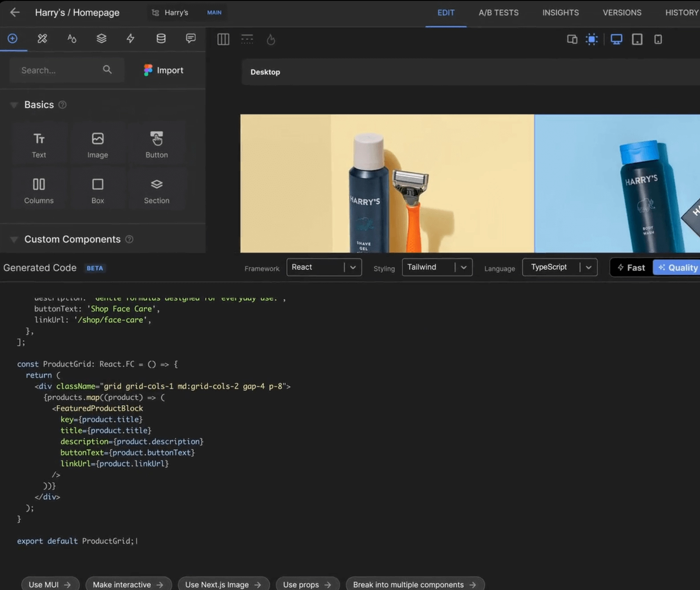700x590 pixels.
Task: Toggle Quality code generation mode
Action: click(x=678, y=268)
